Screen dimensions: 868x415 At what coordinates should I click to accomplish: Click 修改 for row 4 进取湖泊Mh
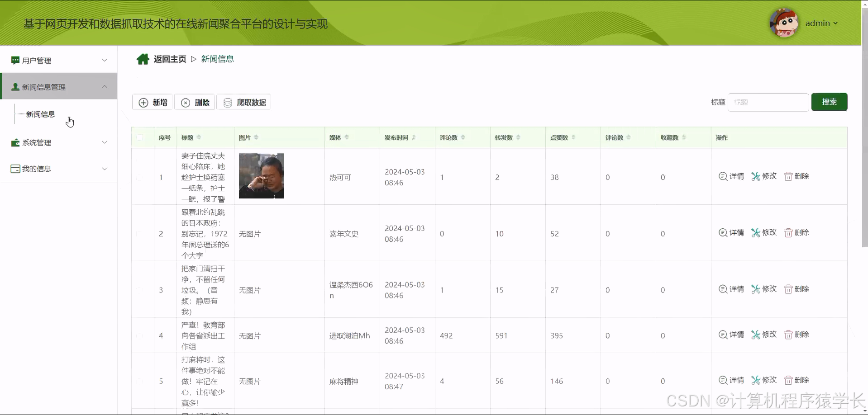click(x=764, y=335)
